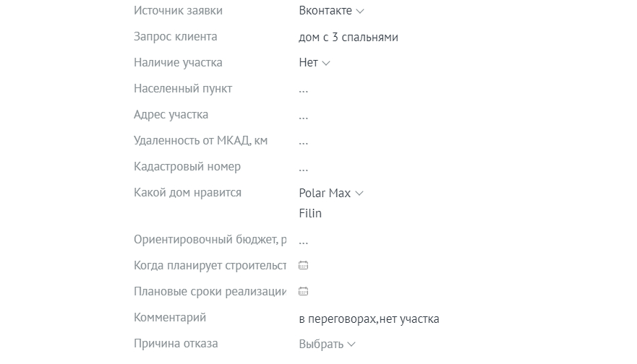The height and width of the screenshot is (364, 637).
Task: Click the Кадастровый номер label
Action: (187, 167)
